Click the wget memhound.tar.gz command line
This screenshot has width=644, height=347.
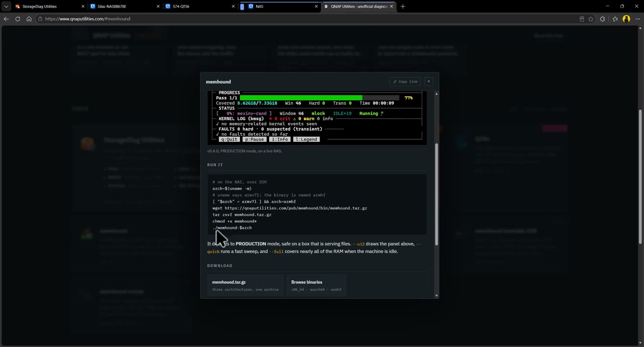290,208
